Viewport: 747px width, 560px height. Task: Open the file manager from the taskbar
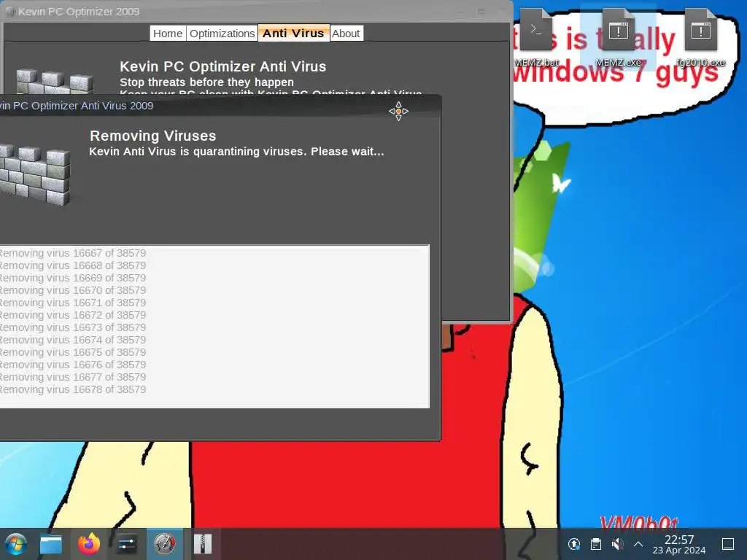tap(51, 544)
